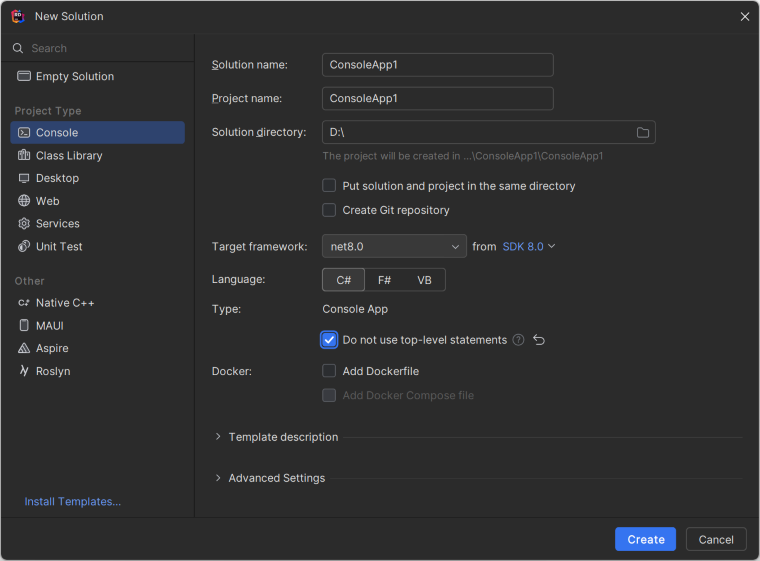Viewport: 760px width, 561px height.
Task: Click the Create button
Action: click(x=645, y=540)
